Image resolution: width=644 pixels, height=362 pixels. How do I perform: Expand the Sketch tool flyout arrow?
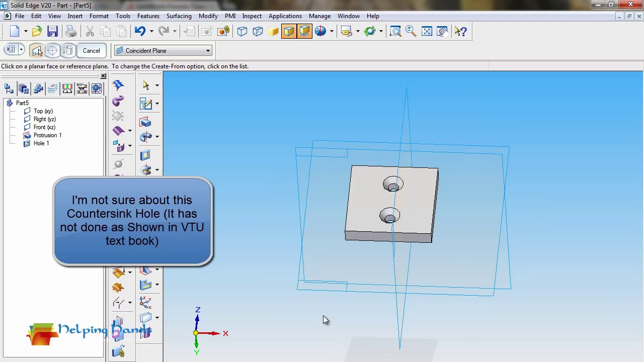coord(157,104)
